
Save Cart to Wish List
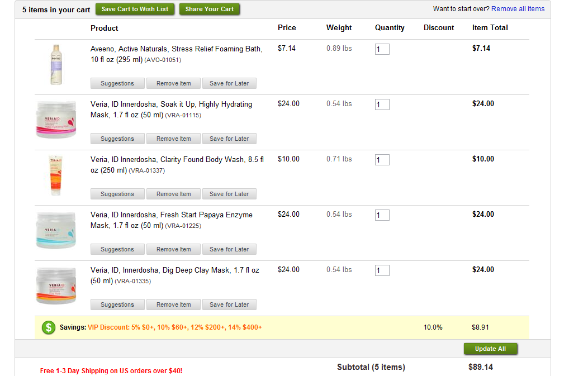click(x=135, y=9)
